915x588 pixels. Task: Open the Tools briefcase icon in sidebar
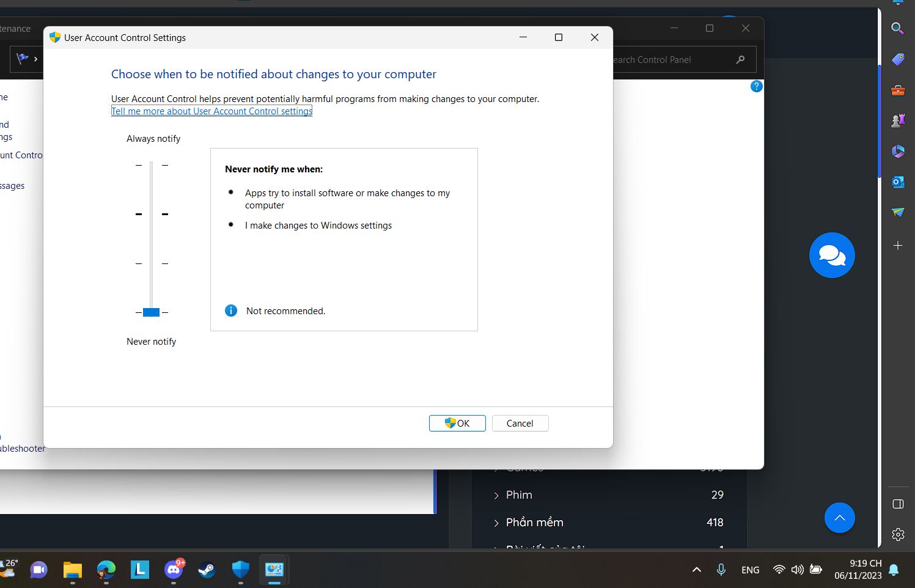(x=897, y=90)
